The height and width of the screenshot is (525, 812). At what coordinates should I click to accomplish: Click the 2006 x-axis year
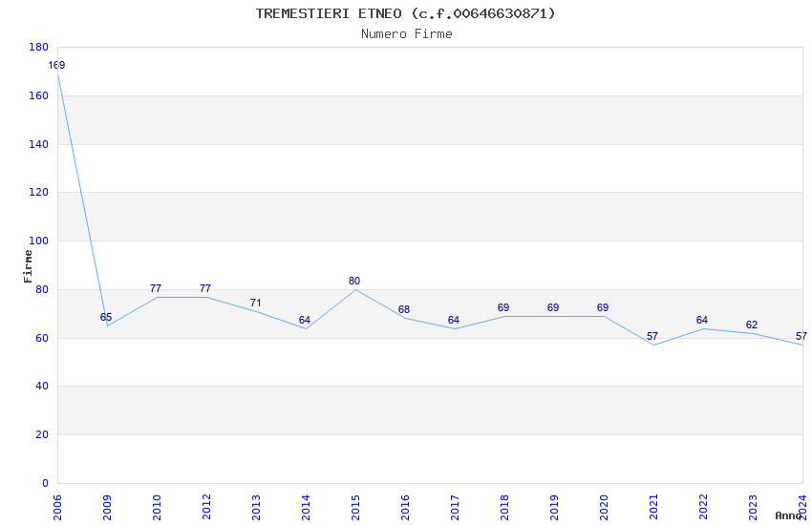tap(57, 508)
